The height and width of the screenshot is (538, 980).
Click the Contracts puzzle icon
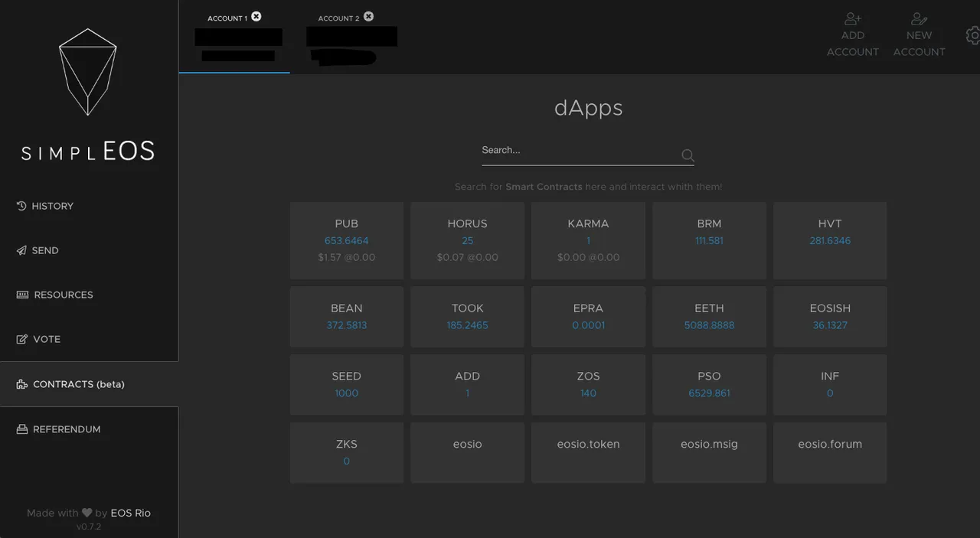click(21, 384)
